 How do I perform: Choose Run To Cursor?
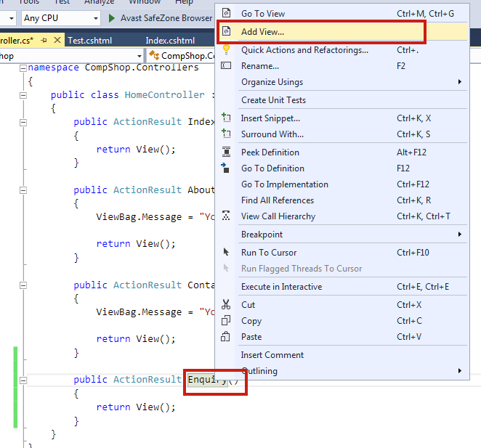click(342, 252)
